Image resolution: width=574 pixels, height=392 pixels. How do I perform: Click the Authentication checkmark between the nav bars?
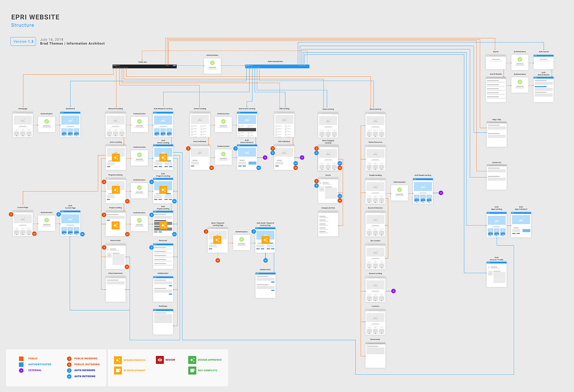pos(212,63)
